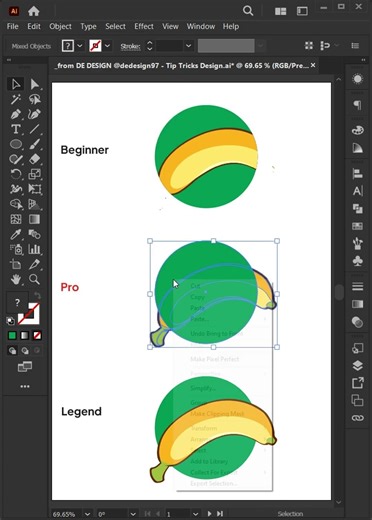
Task: Reset to default fill and stroke
Action: [x=11, y=321]
